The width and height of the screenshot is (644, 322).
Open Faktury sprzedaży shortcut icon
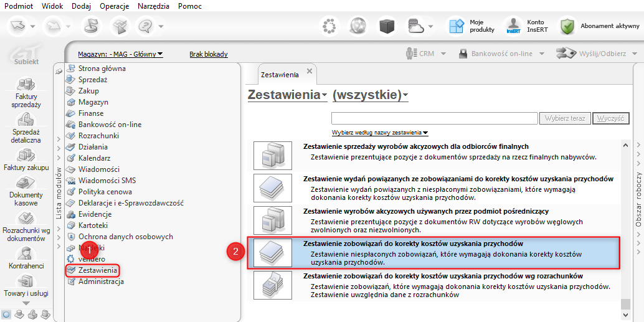[x=26, y=85]
